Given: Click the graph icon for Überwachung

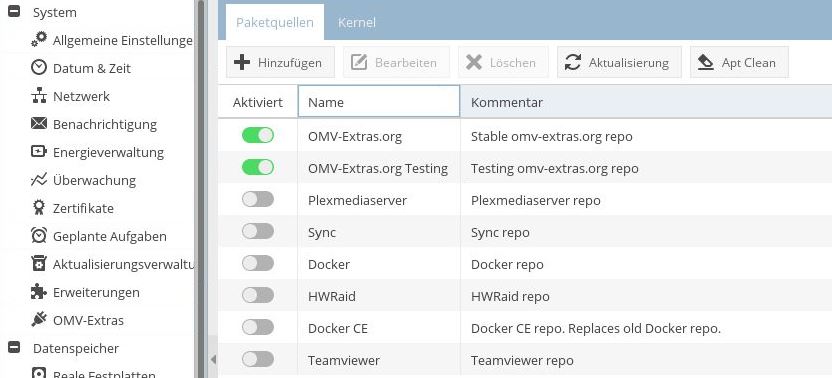Looking at the screenshot, I should [x=39, y=180].
